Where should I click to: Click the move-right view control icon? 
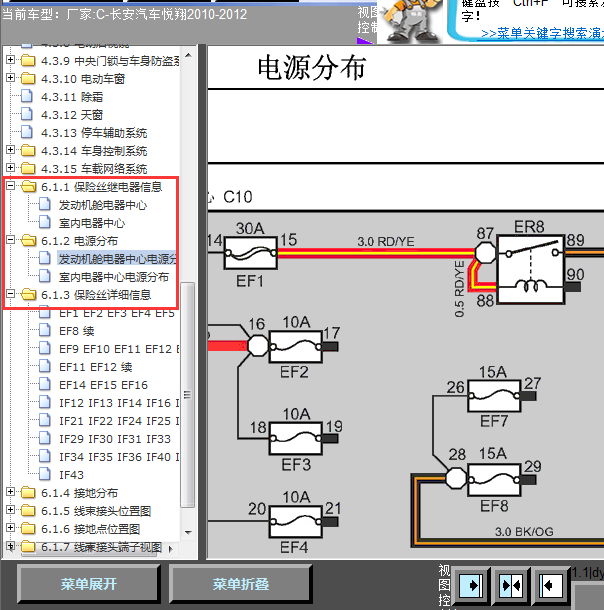[x=472, y=585]
